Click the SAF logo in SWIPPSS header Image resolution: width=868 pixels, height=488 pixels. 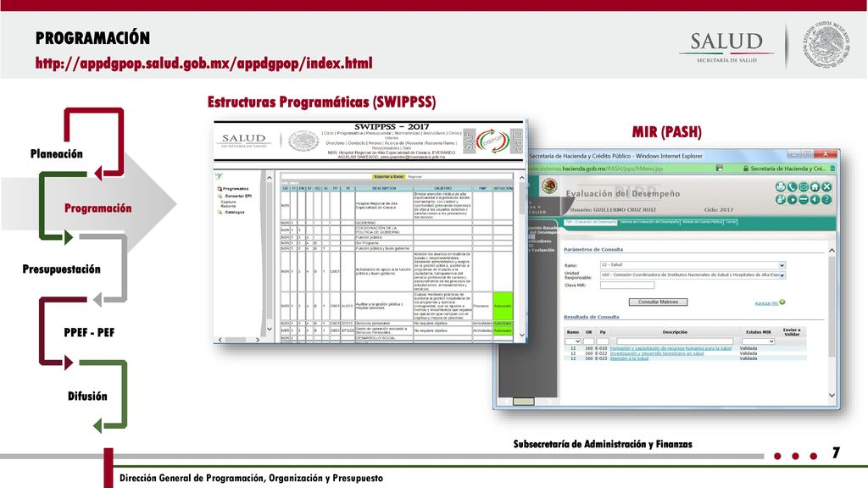coord(469,141)
